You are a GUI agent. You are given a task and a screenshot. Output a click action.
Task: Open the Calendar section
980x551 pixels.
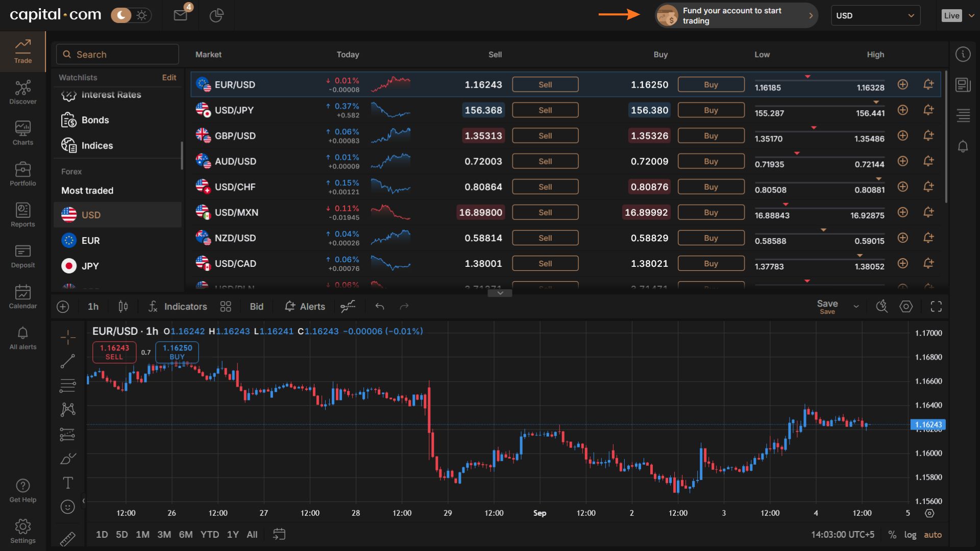click(x=23, y=296)
